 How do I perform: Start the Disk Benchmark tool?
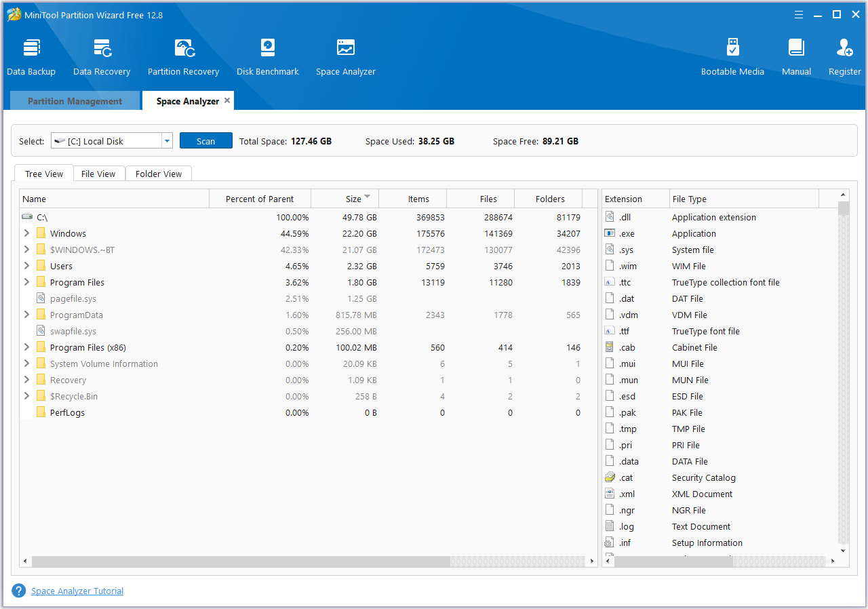pyautogui.click(x=267, y=57)
